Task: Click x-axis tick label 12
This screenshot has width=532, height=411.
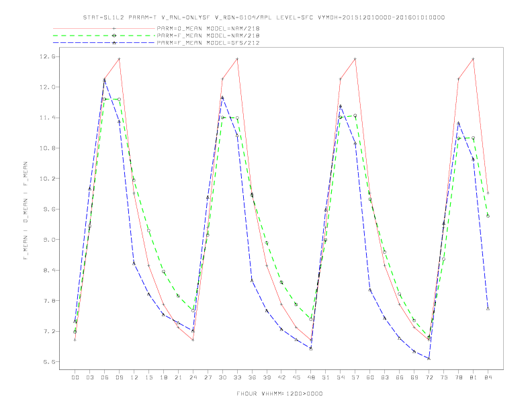Action: point(134,377)
